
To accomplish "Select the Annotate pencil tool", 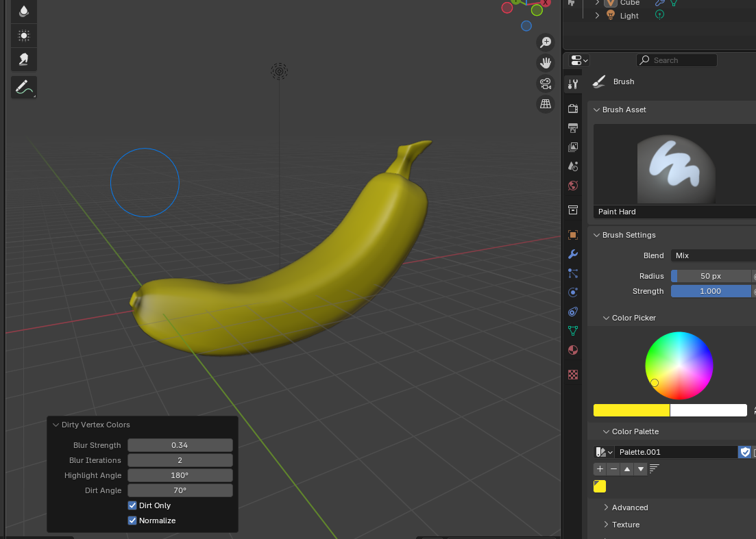I will coord(24,88).
